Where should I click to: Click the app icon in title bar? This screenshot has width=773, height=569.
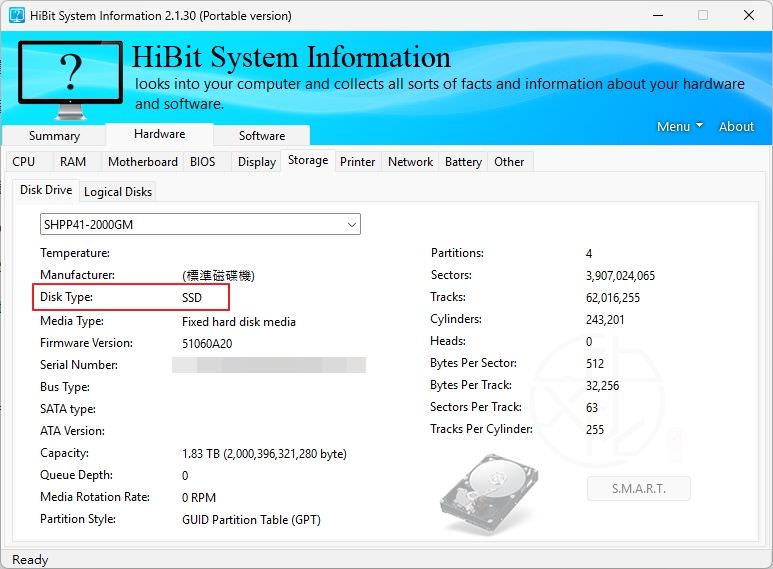(17, 16)
